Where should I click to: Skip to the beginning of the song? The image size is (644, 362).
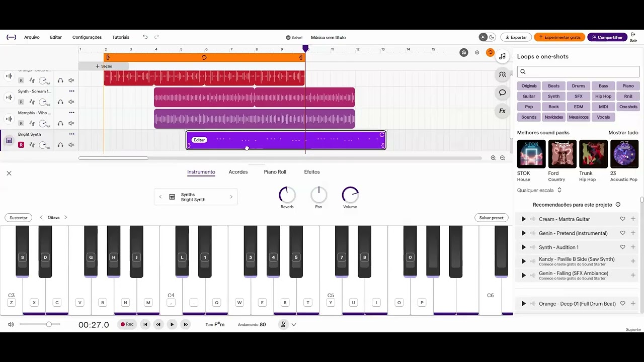[x=145, y=324]
